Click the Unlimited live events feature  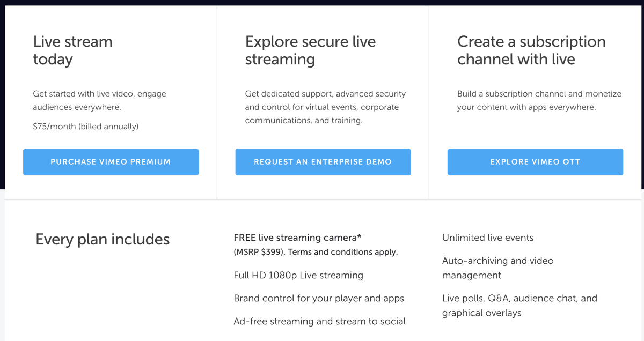click(488, 238)
